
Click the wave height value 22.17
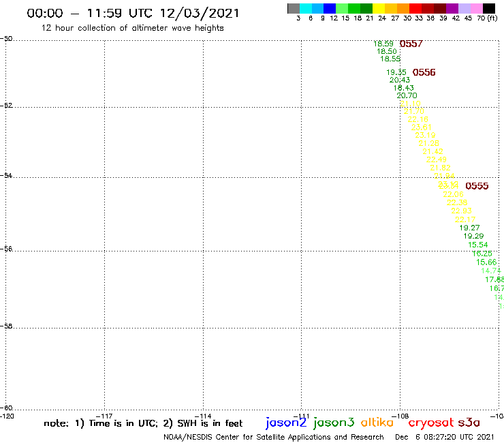click(x=465, y=219)
